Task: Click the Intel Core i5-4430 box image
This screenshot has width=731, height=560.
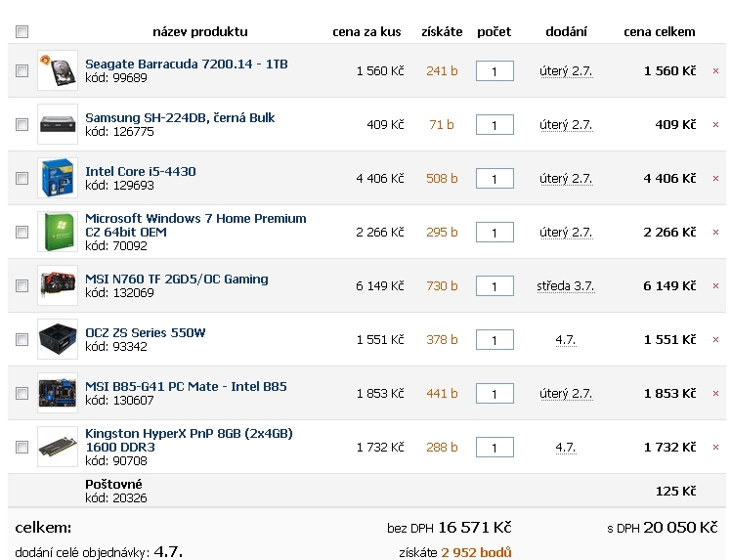Action: tap(57, 178)
